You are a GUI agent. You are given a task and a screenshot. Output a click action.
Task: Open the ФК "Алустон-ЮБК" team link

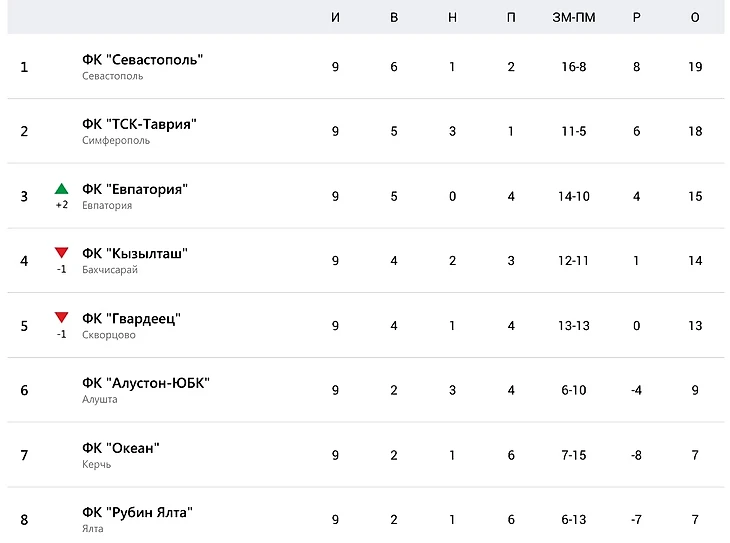pyautogui.click(x=146, y=383)
